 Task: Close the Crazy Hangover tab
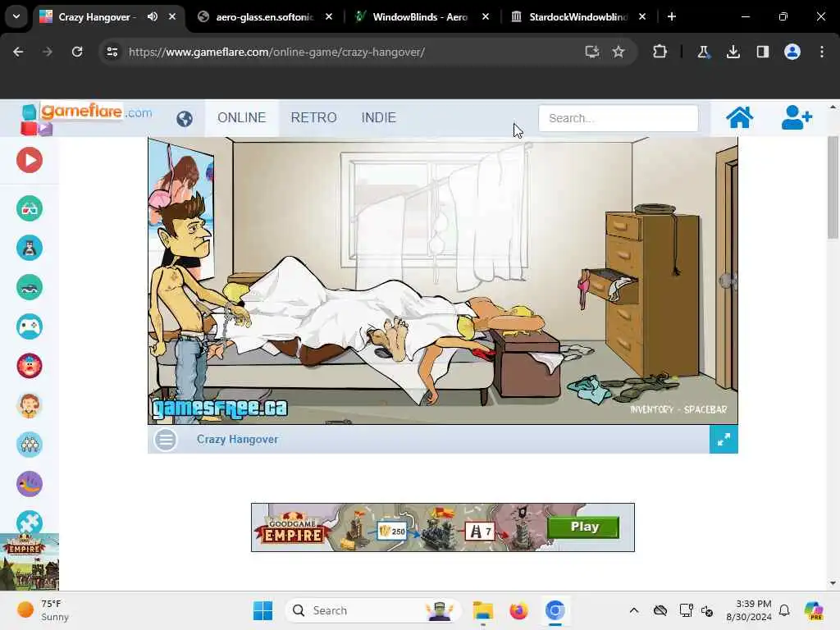tap(172, 16)
